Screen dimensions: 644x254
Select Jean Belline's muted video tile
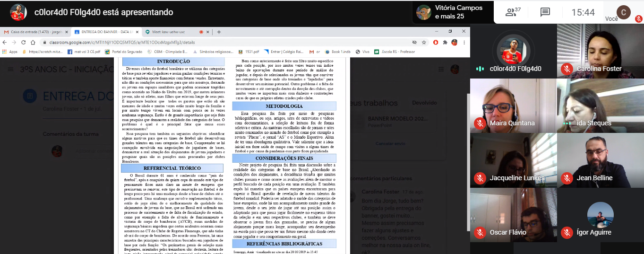(600, 160)
